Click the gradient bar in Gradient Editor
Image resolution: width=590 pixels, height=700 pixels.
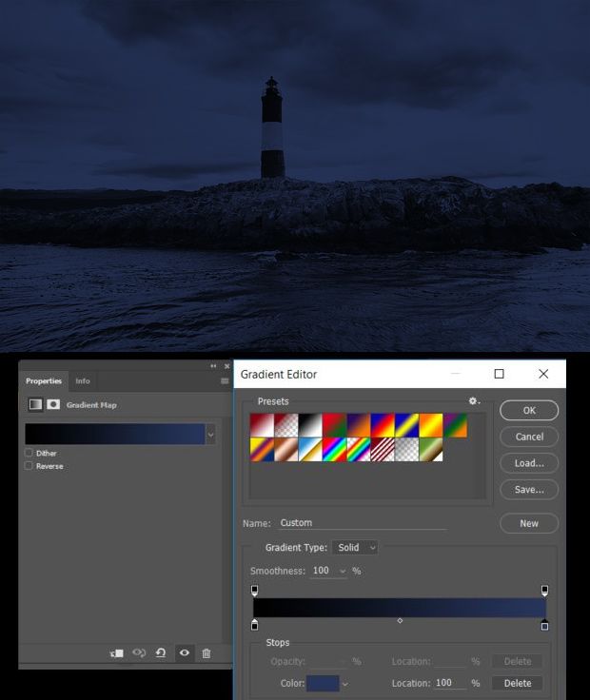click(x=400, y=608)
